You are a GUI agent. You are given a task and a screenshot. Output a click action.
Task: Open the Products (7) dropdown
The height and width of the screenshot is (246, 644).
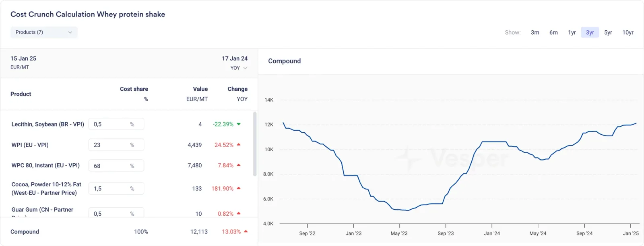[x=44, y=32]
